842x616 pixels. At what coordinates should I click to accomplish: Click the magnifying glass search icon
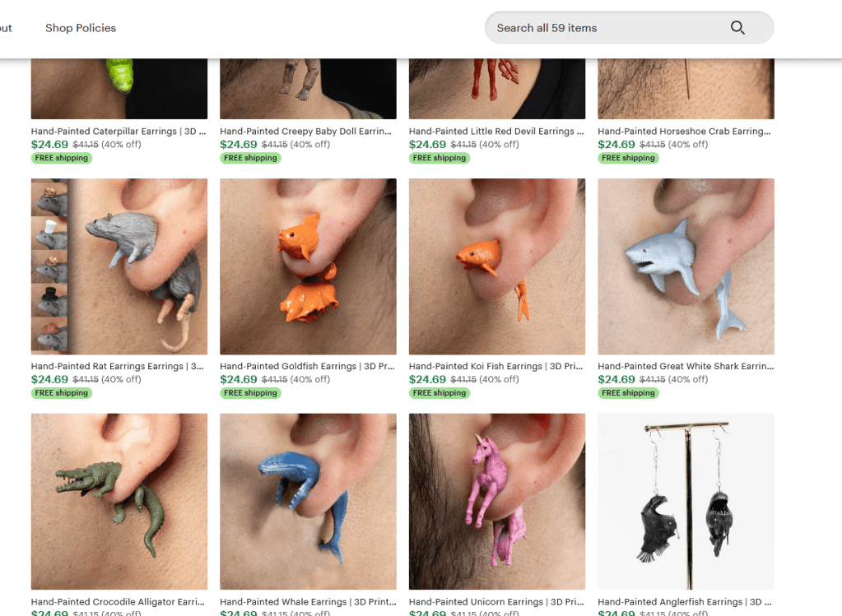tap(737, 28)
